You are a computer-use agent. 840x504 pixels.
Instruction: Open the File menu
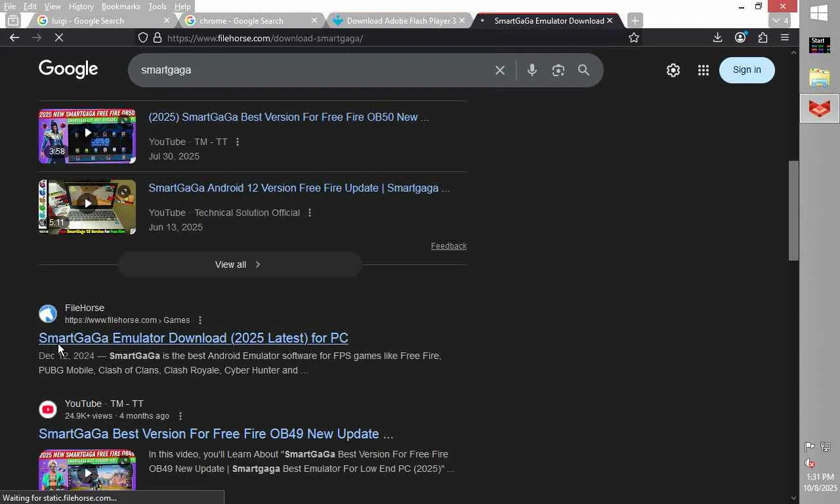(10, 7)
